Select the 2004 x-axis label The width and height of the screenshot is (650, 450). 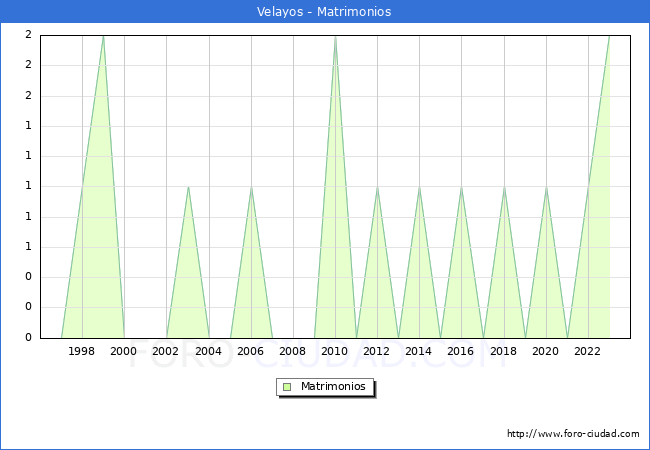208,351
